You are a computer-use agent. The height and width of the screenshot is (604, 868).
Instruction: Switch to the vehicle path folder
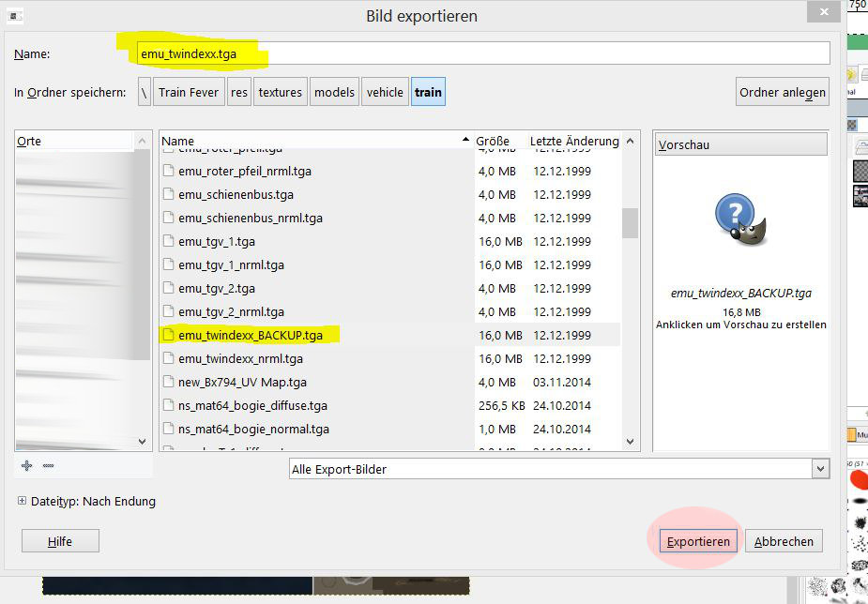click(385, 92)
